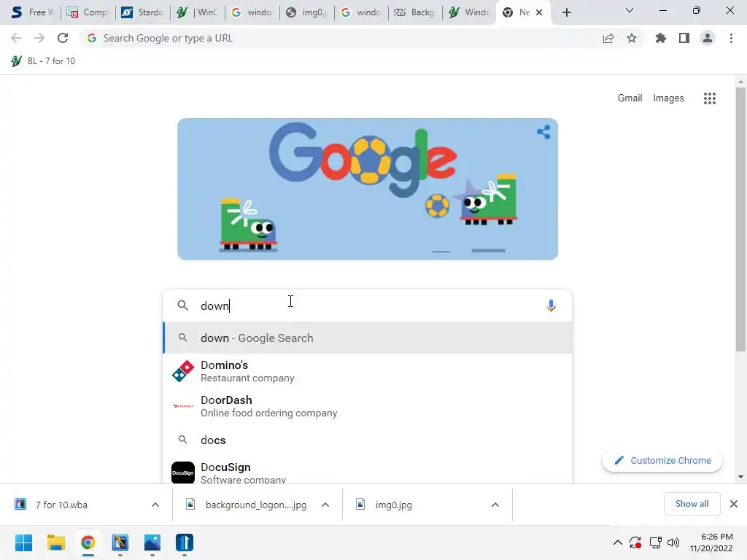Open File Explorer from taskbar

click(55, 542)
